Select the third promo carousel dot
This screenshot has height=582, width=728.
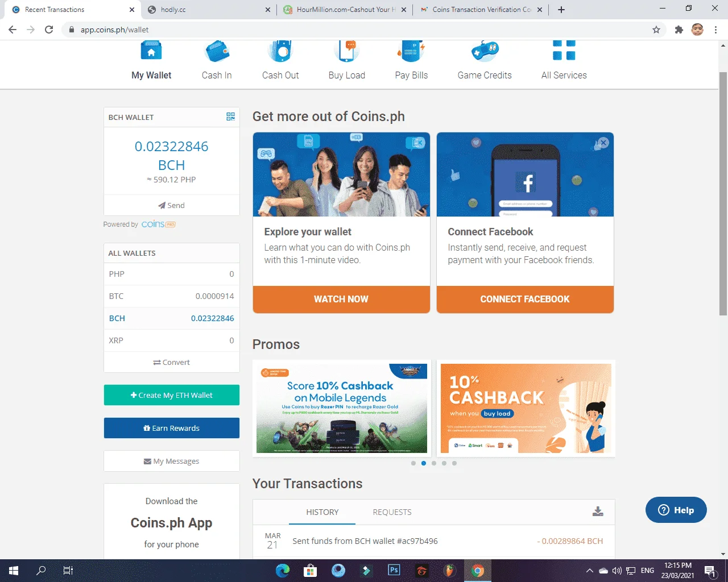[434, 463]
